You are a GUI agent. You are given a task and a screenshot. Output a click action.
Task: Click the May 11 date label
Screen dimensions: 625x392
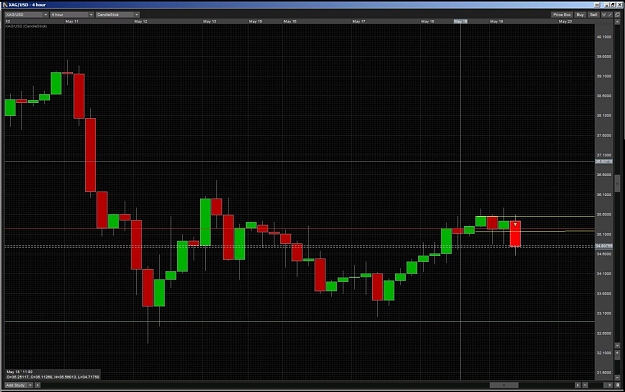(x=72, y=22)
